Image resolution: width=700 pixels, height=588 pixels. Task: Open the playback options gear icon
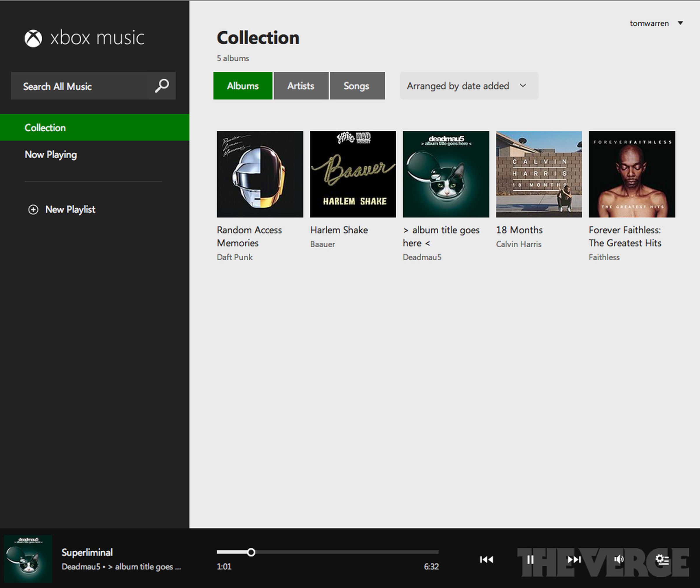point(662,559)
